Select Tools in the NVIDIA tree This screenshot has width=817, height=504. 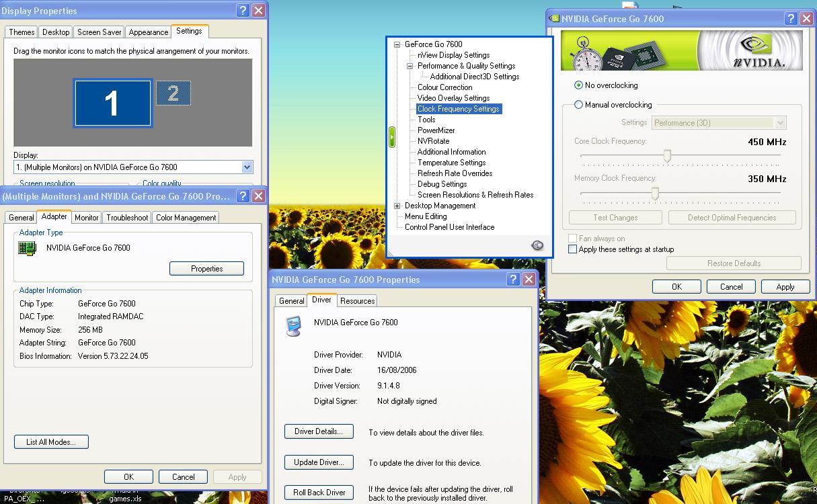tap(426, 120)
